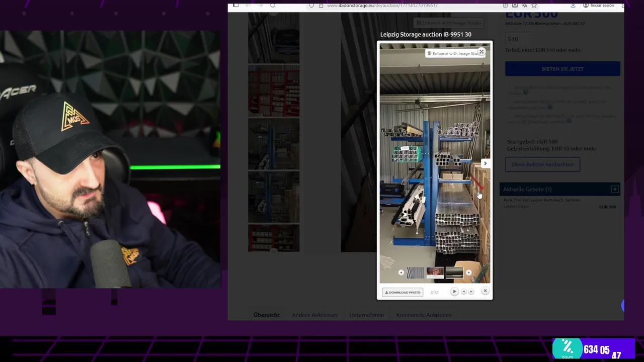Screen dimensions: 644x362
Task: Select the bottom red thumbnail in left gallery
Action: point(274,238)
